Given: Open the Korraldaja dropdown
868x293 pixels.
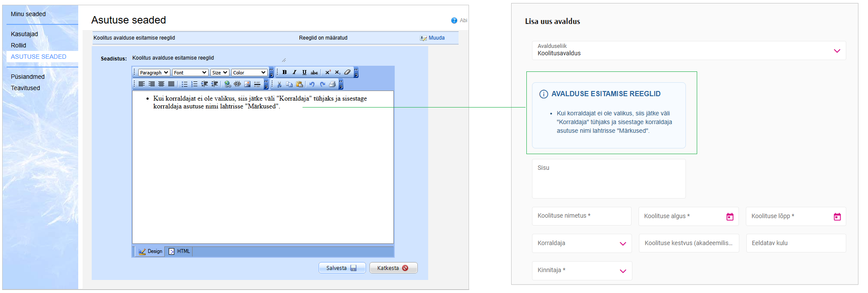Looking at the screenshot, I should pyautogui.click(x=622, y=243).
